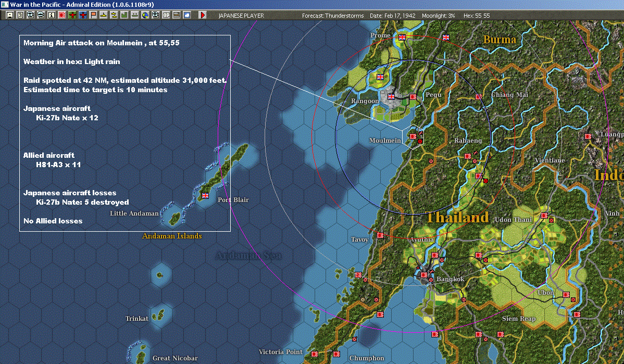Select the British flag base at Prome
This screenshot has height=364, width=624.
(402, 37)
